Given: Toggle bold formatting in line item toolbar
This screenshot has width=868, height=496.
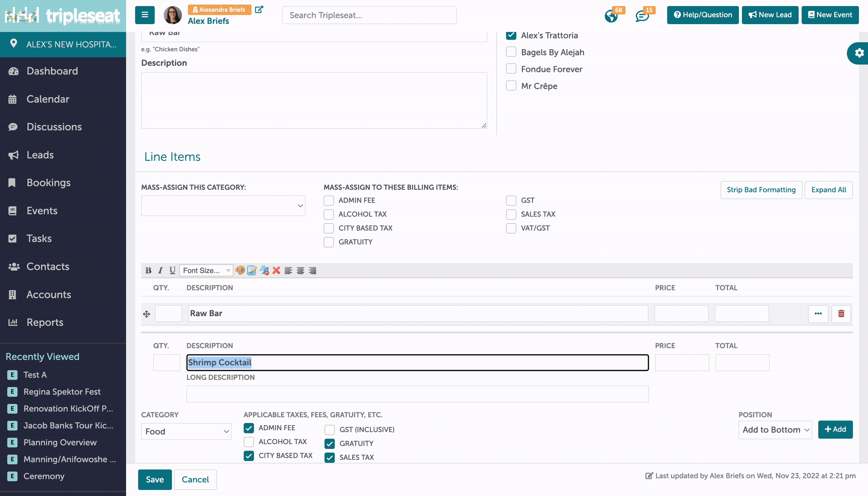Looking at the screenshot, I should point(148,270).
